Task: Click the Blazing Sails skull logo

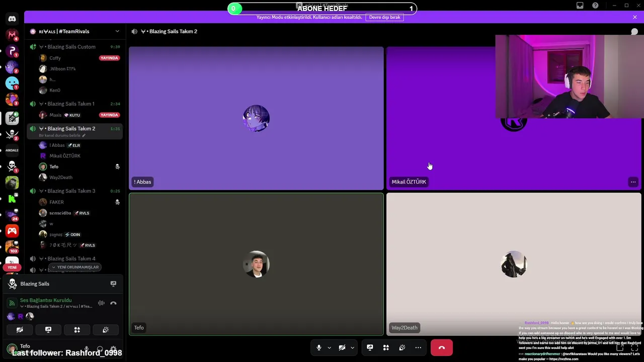Action: (x=12, y=284)
